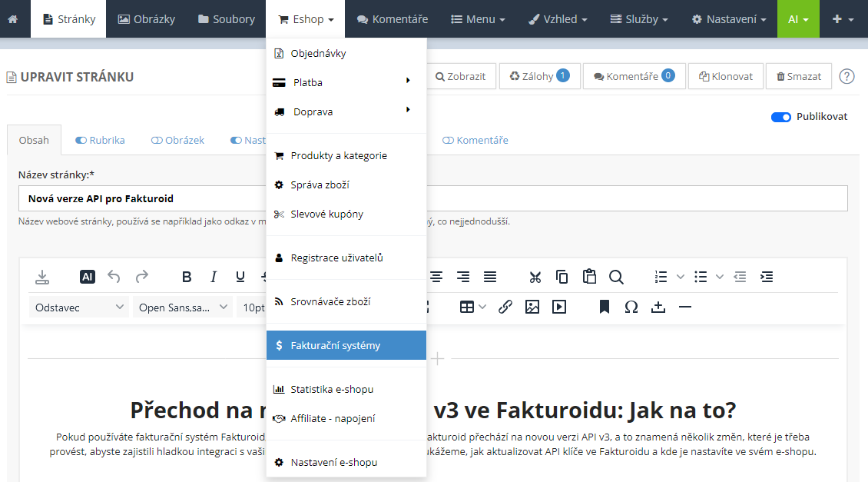This screenshot has height=482, width=868.
Task: Insert a link using the chain icon
Action: click(505, 307)
